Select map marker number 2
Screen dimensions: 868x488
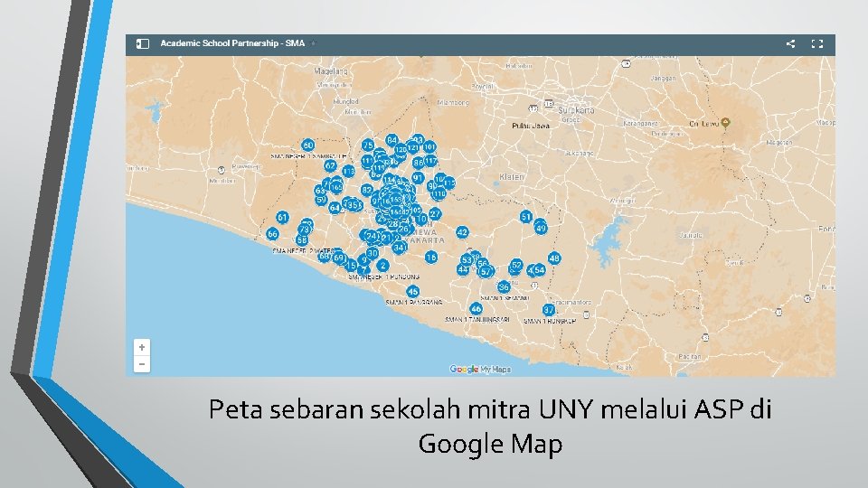point(382,266)
